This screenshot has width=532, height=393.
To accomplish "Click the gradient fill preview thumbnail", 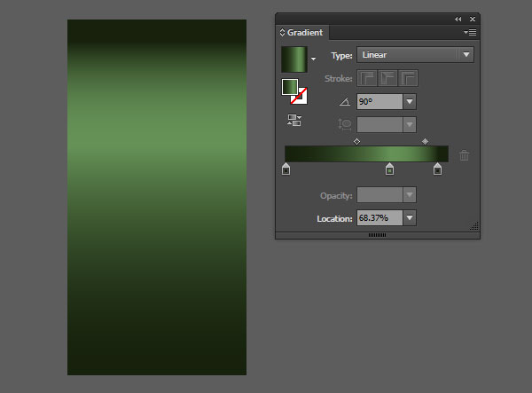I will (294, 59).
